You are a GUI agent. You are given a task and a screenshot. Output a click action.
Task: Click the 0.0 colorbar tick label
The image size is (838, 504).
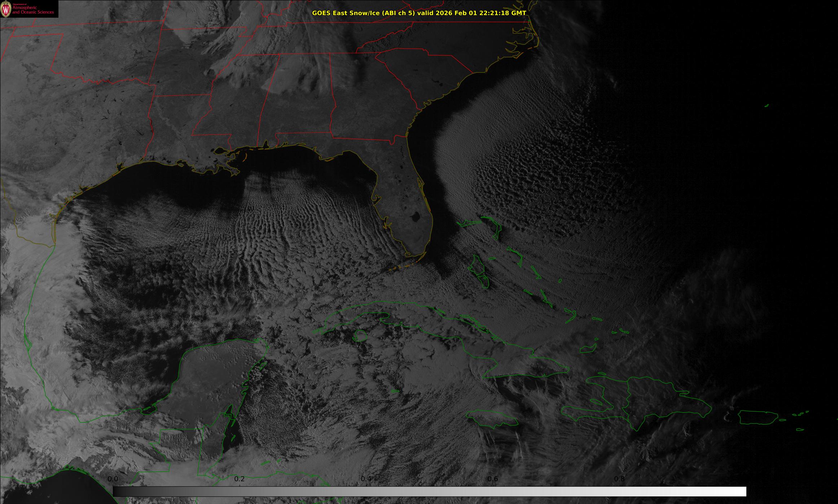113,479
